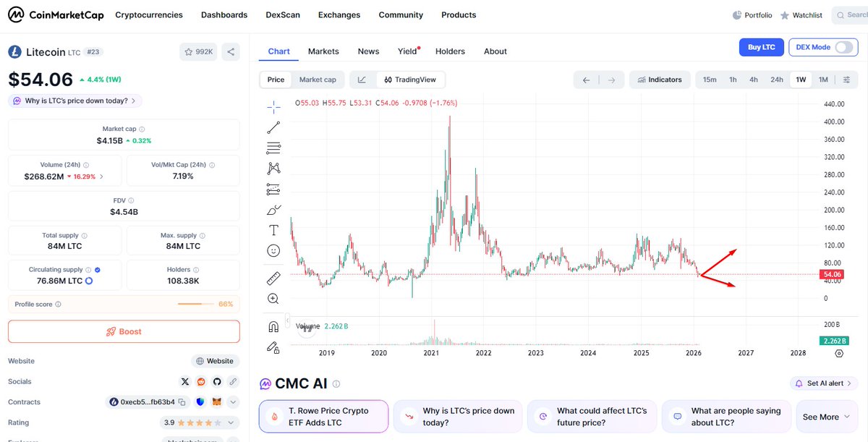Viewport: 868px width, 442px height.
Task: Open the X (Twitter) social link
Action: [185, 381]
